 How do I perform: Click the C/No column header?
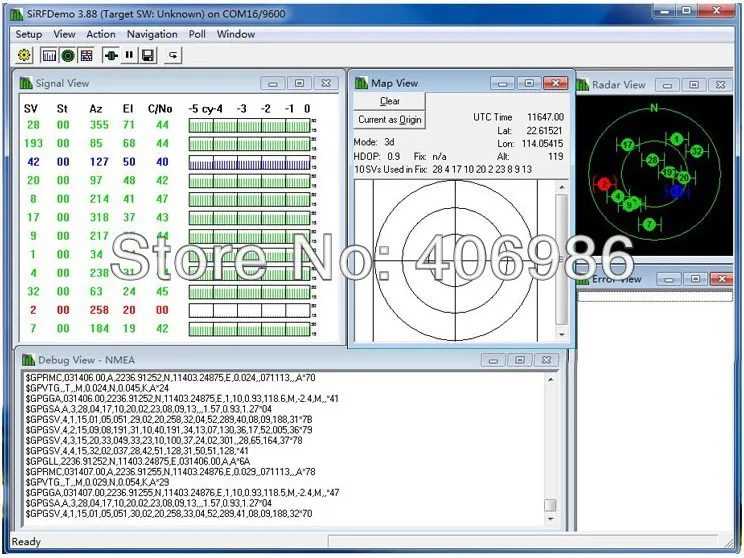pyautogui.click(x=160, y=109)
